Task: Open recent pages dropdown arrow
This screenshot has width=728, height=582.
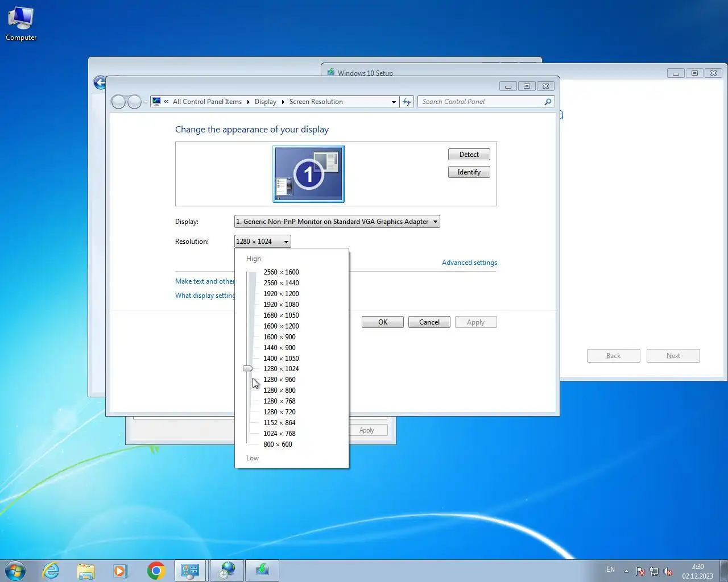Action: [x=146, y=102]
